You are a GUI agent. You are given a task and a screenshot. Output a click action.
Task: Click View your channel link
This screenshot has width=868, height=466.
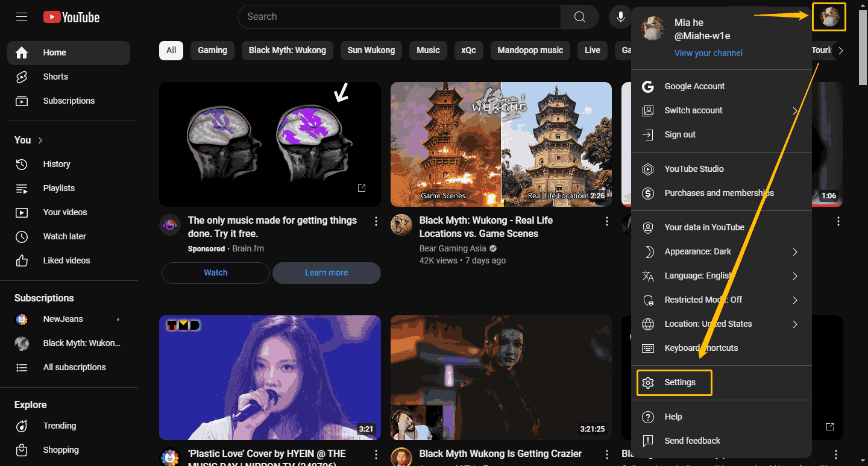coord(708,53)
